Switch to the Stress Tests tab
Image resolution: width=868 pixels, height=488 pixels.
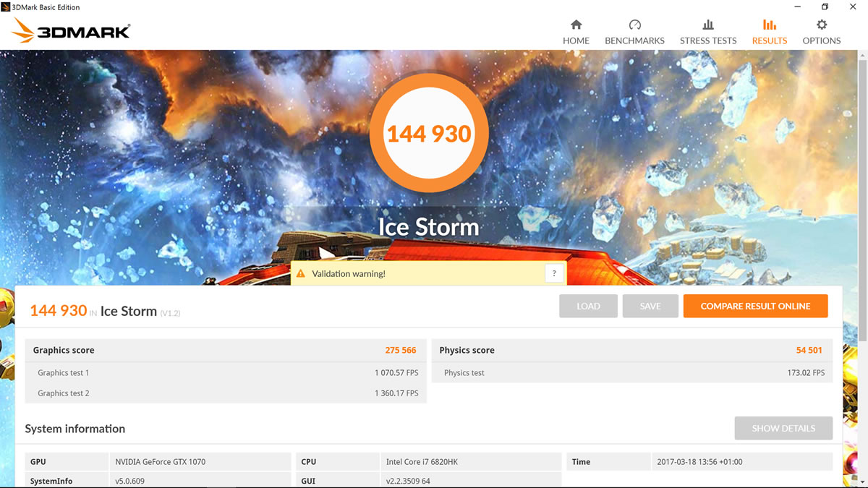point(708,32)
